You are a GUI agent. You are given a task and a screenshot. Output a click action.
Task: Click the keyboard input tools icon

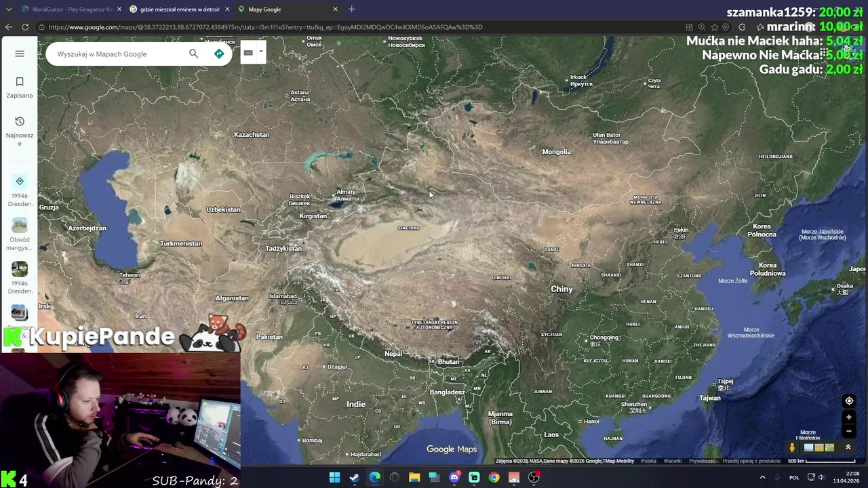(248, 53)
